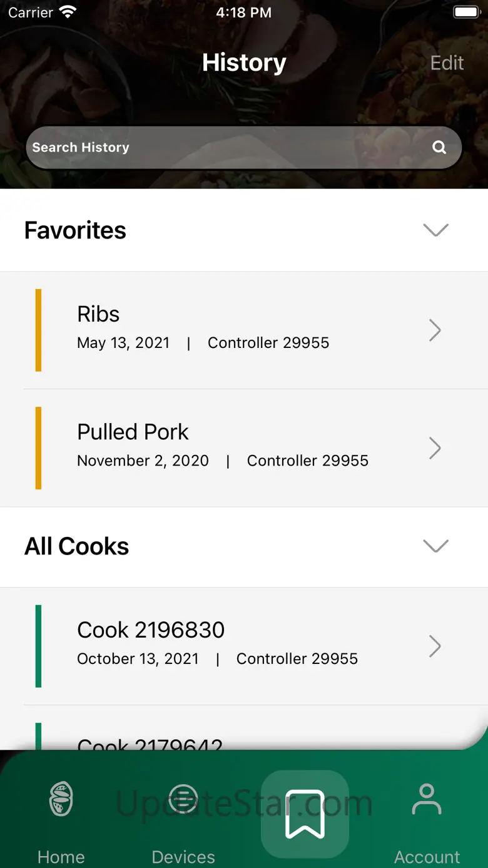The height and width of the screenshot is (868, 488).
Task: Open Pulled Pork details arrow
Action: click(x=435, y=448)
